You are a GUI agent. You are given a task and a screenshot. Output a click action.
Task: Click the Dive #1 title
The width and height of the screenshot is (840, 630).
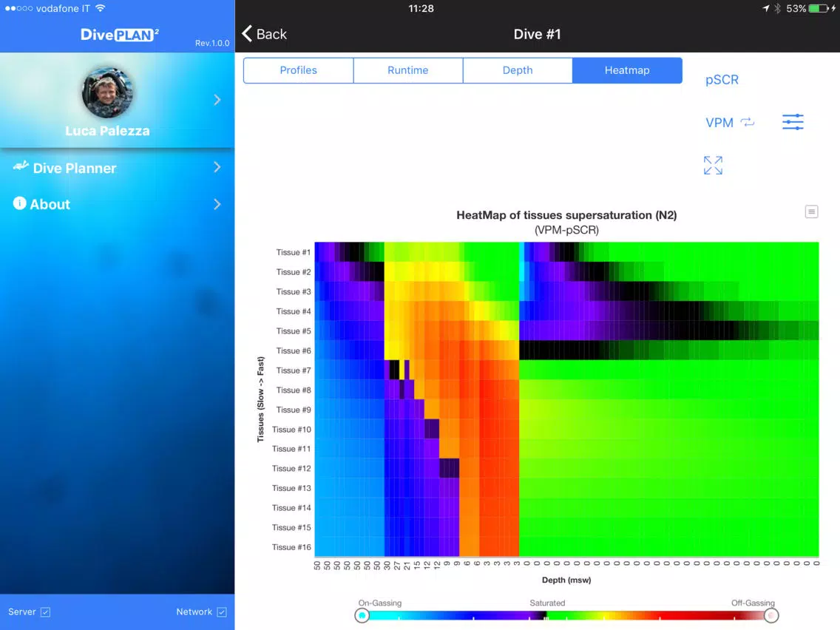538,34
